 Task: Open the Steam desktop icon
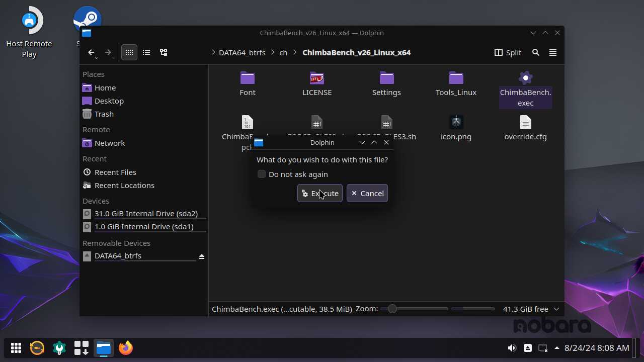tap(87, 19)
